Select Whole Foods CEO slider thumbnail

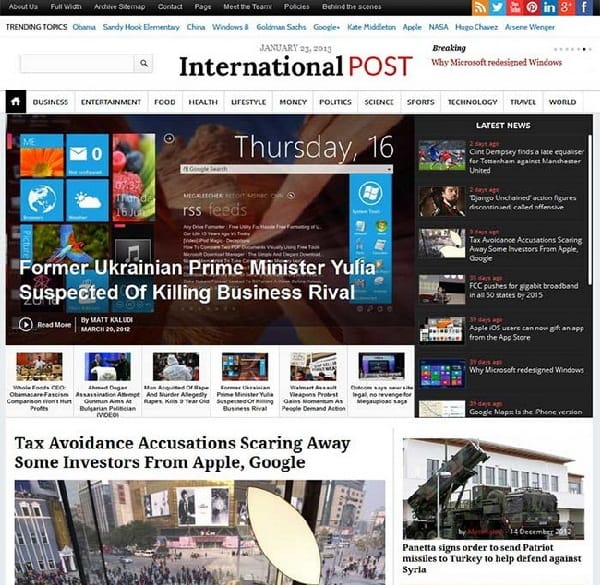[x=39, y=366]
